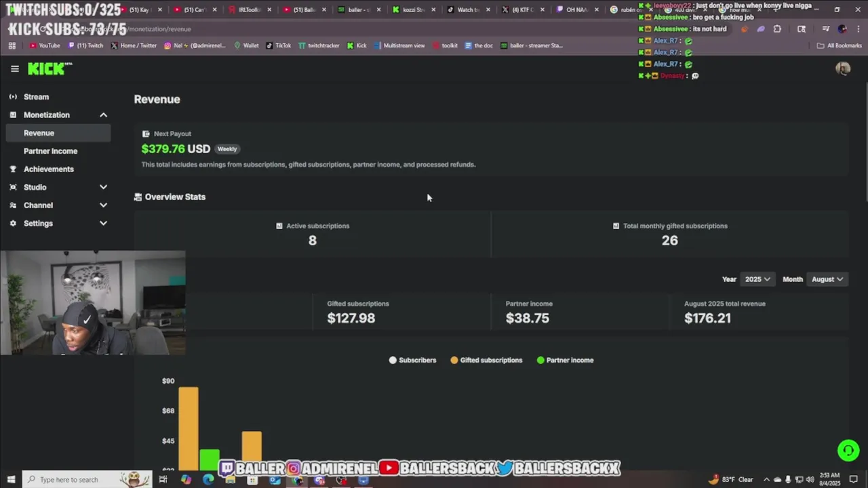Open the Nel (@admirenel Instagram bookmark

[195, 45]
